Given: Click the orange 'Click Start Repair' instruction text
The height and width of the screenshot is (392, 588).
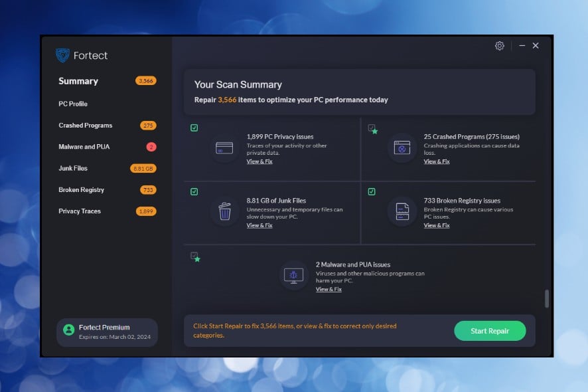Looking at the screenshot, I should [295, 331].
